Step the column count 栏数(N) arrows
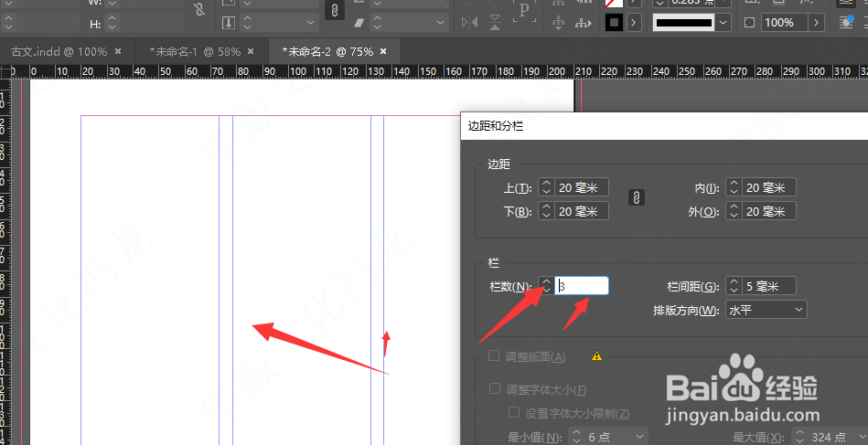The width and height of the screenshot is (868, 445). [x=546, y=286]
